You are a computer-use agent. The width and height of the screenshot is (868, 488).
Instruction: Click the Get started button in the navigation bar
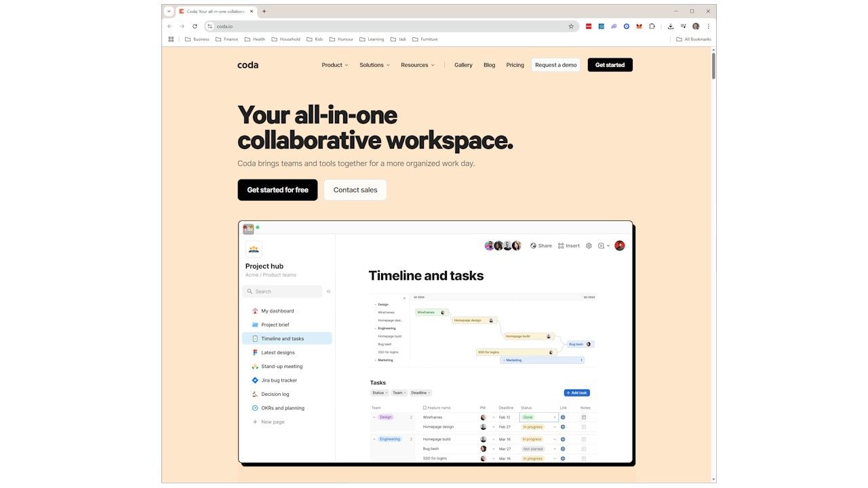(x=610, y=65)
